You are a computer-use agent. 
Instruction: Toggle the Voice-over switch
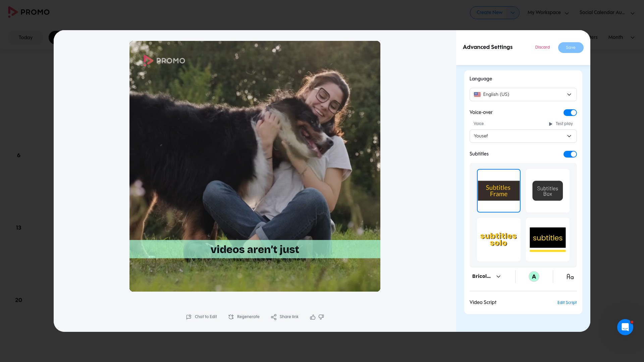570,113
